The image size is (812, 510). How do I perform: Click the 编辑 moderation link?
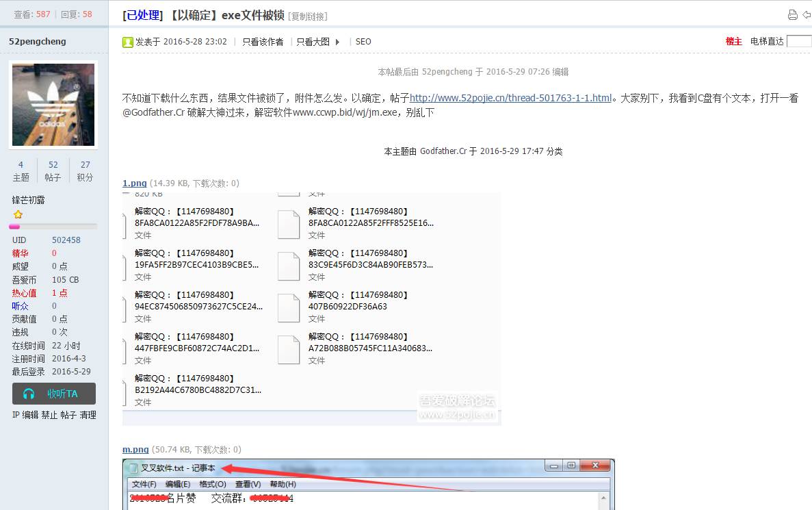click(x=30, y=415)
